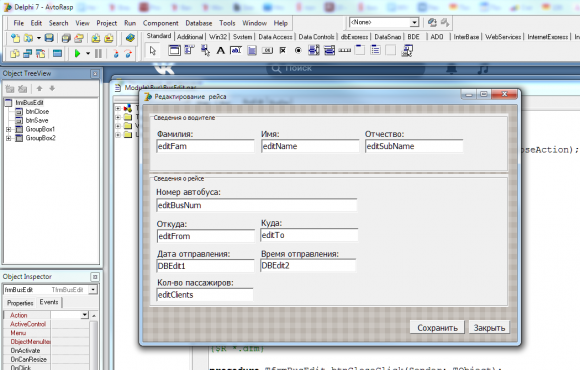Pick the Edit component in palette
The width and height of the screenshot is (580, 370).
point(236,50)
